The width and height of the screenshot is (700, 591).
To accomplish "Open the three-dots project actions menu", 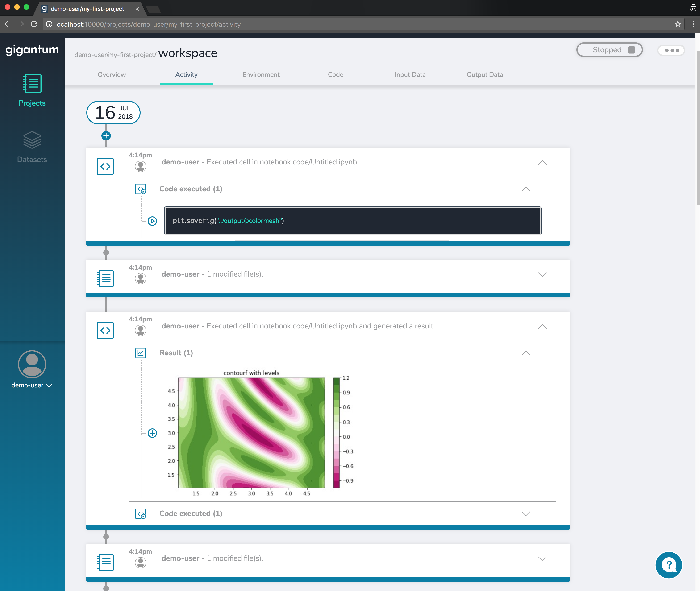I will (x=671, y=50).
